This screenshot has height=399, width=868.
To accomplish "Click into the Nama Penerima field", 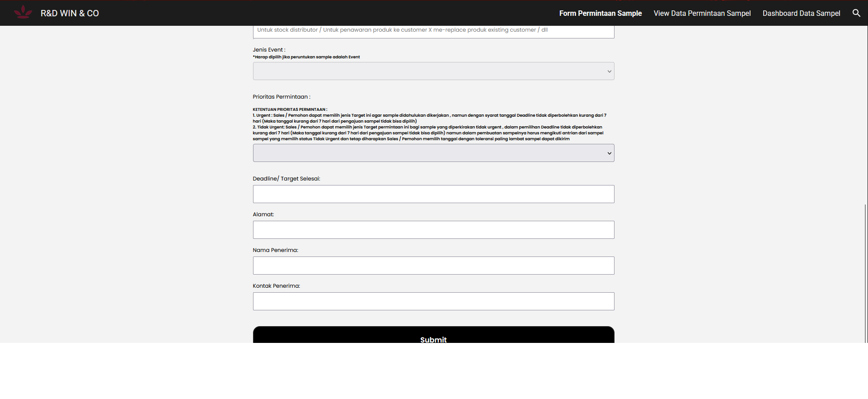I will [433, 266].
